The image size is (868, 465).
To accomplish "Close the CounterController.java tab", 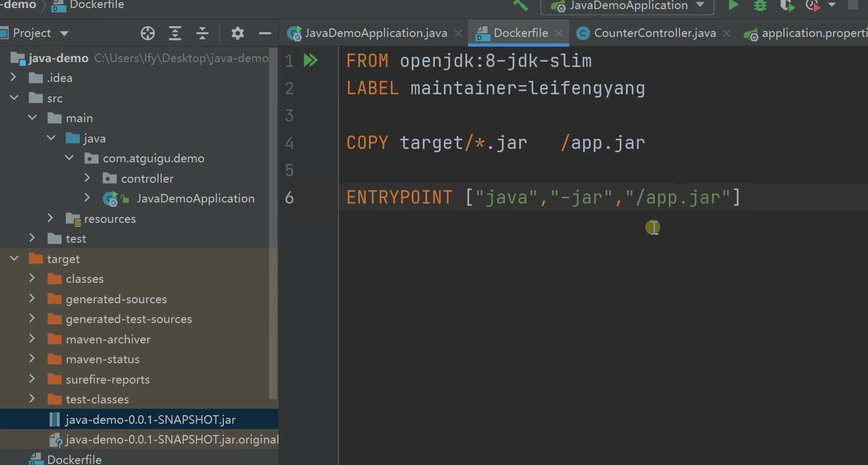I will click(x=727, y=33).
